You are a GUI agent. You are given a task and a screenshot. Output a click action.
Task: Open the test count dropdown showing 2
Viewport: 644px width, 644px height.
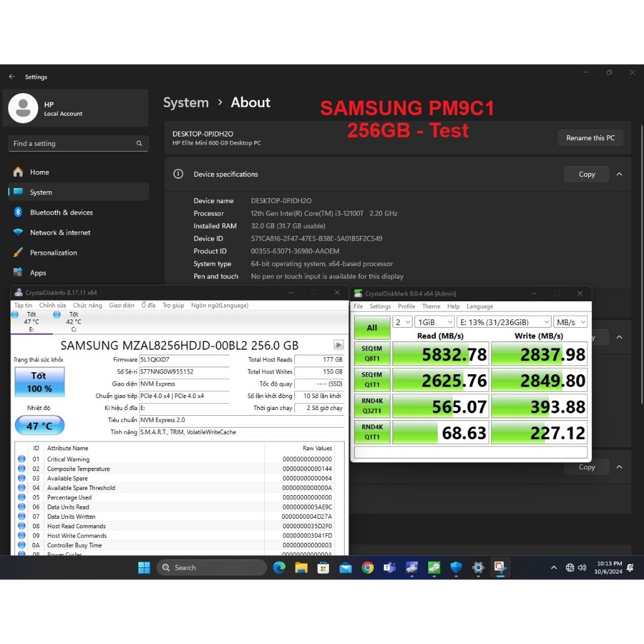401,322
